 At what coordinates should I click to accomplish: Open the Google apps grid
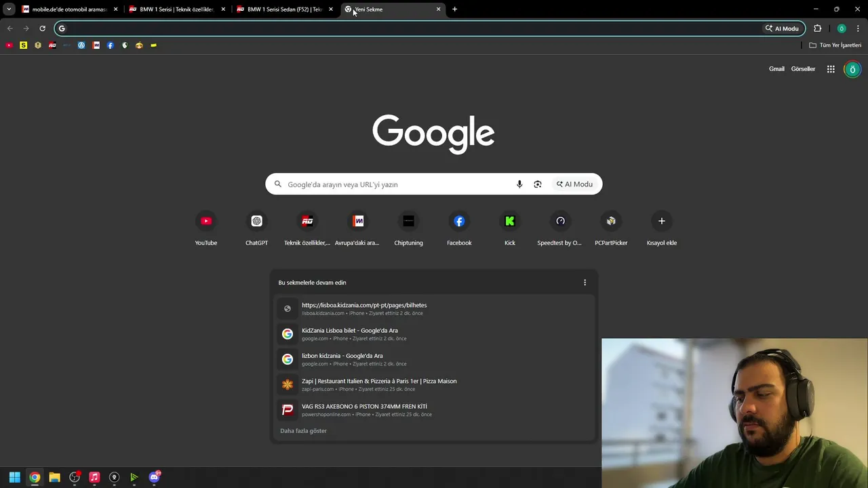(x=831, y=69)
